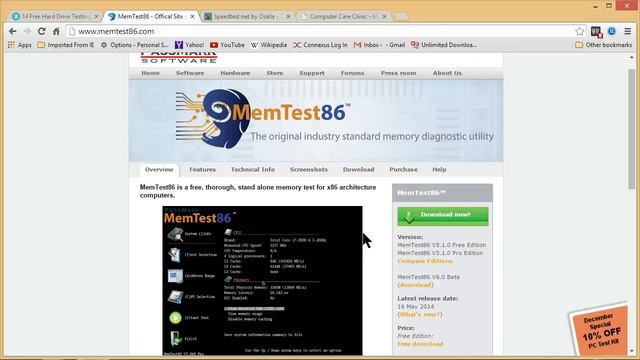Open the Yahoo! bookmark
640x360 pixels.
189,45
